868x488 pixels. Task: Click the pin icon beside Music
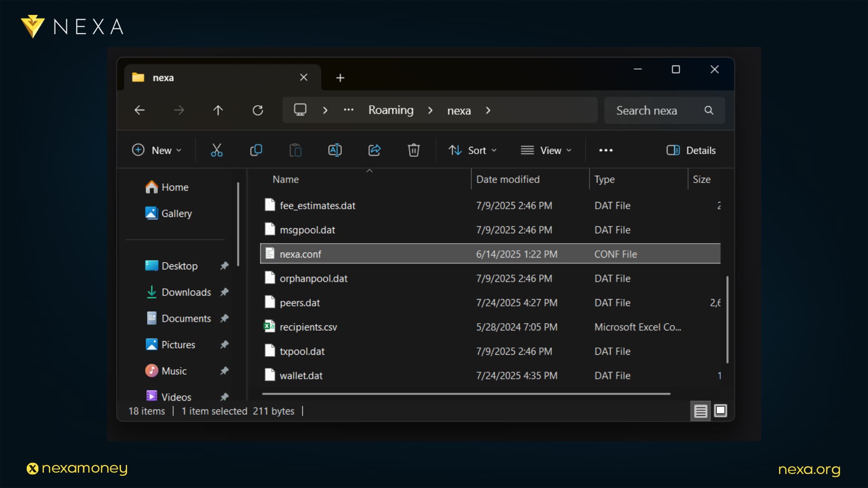(x=224, y=371)
